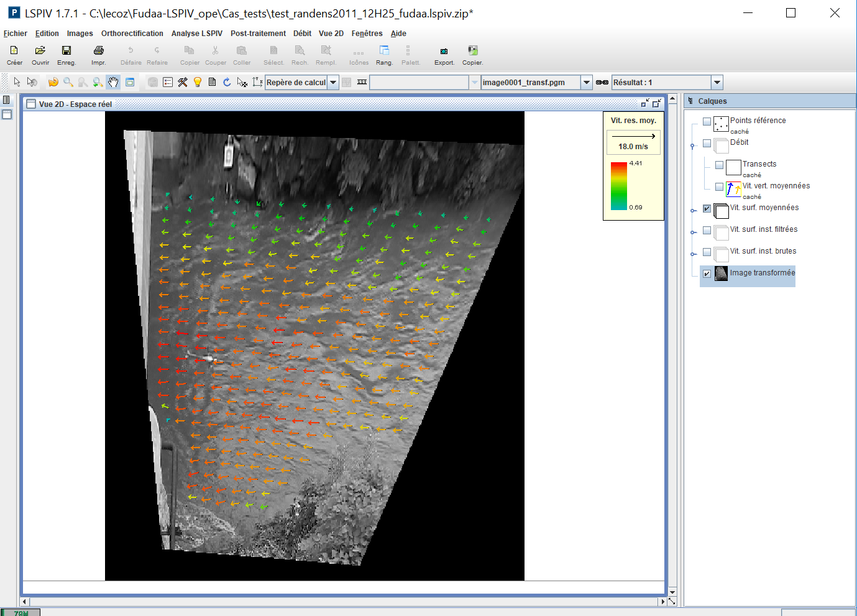Open a project with the Ouvrir icon
The width and height of the screenshot is (857, 616).
point(40,55)
